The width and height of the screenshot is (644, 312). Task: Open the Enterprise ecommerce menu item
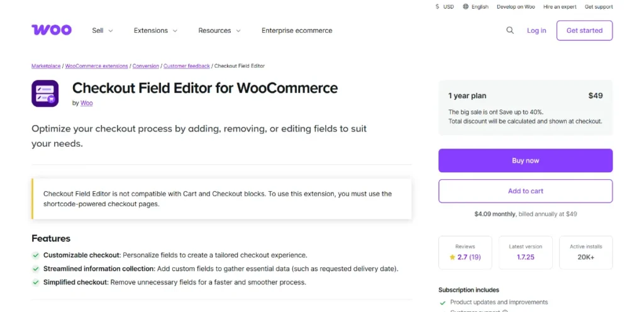coord(297,30)
